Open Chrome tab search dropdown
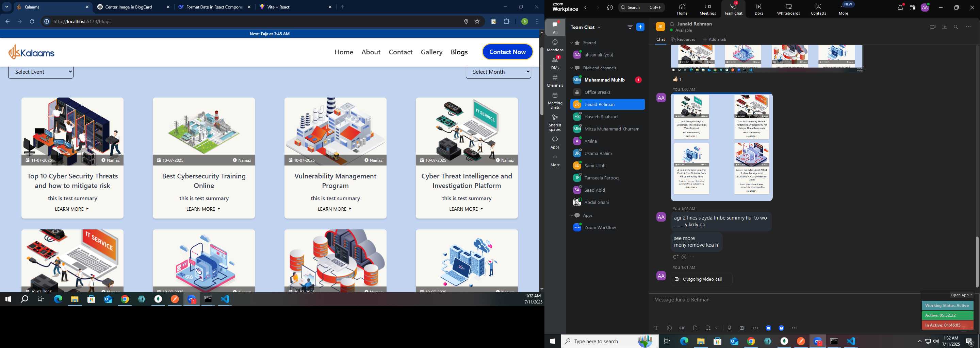The width and height of the screenshot is (980, 348). point(7,7)
